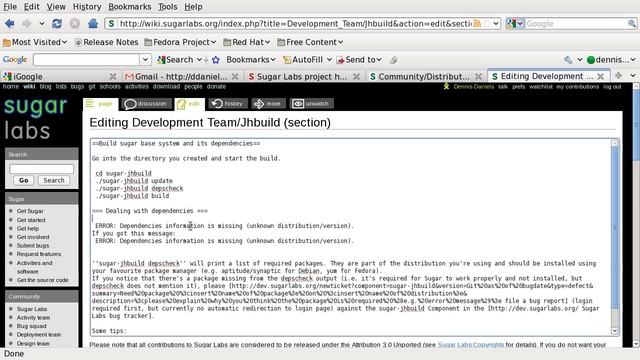This screenshot has width=640, height=360.
Task: Switch to the iGoogle tab
Action: (x=60, y=76)
